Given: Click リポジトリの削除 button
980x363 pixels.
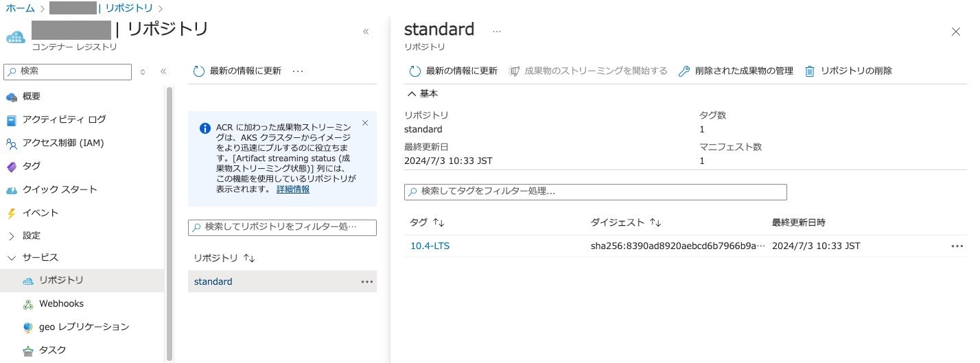Looking at the screenshot, I should (848, 71).
